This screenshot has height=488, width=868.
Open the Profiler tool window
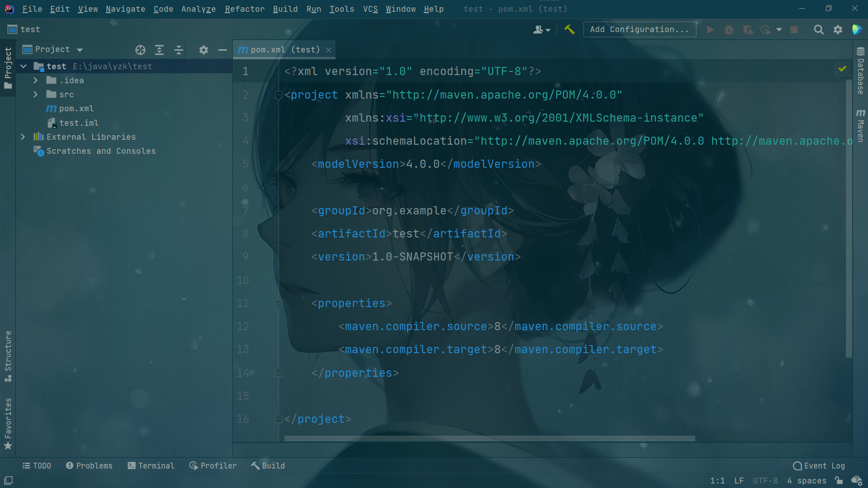click(x=213, y=466)
